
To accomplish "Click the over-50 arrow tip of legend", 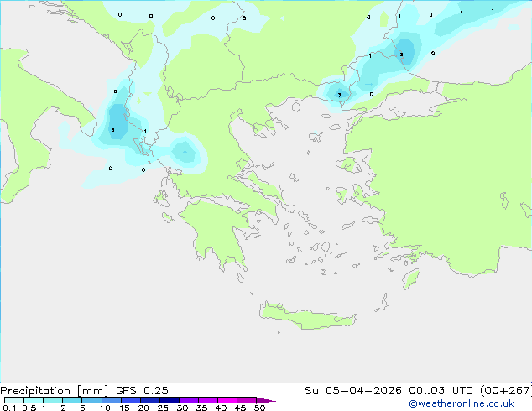I will [x=266, y=400].
